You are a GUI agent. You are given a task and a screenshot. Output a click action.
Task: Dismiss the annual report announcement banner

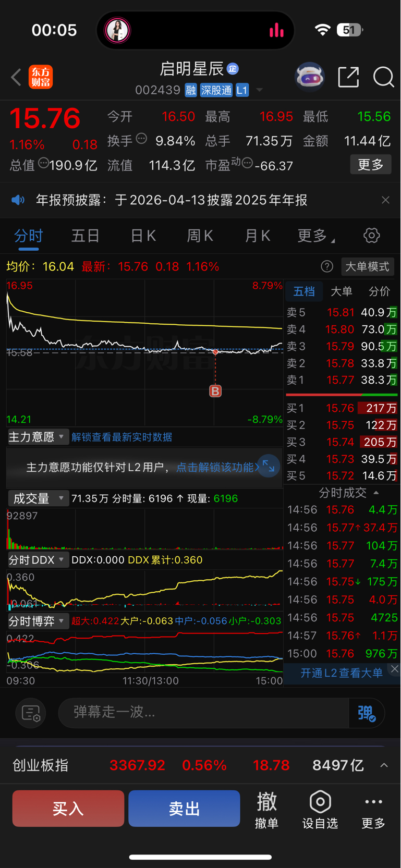(x=385, y=200)
